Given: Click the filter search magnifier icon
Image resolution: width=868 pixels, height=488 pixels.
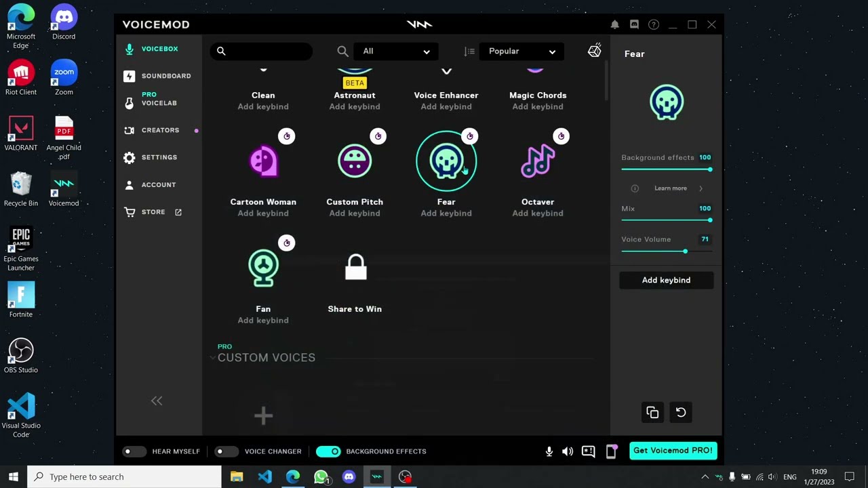Looking at the screenshot, I should (x=342, y=51).
